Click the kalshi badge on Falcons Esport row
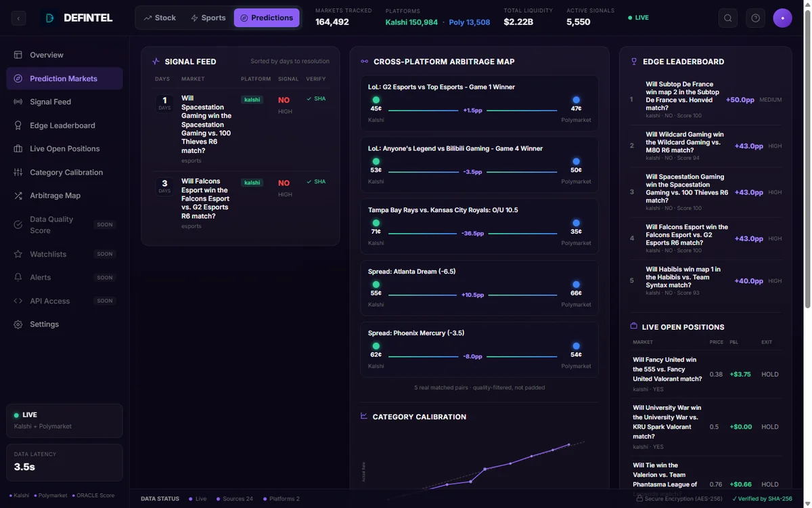812x508 pixels. (252, 183)
